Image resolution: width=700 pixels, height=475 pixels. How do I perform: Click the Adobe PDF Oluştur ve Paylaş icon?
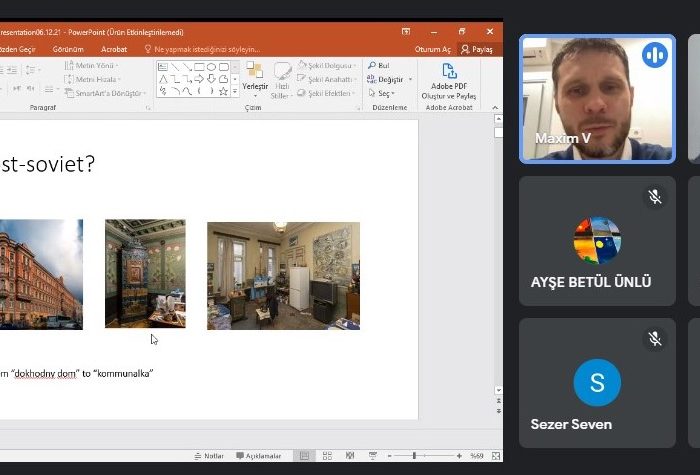(449, 71)
